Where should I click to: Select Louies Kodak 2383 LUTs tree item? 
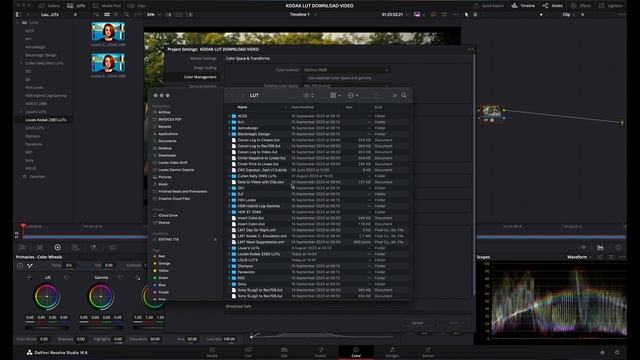coord(45,120)
